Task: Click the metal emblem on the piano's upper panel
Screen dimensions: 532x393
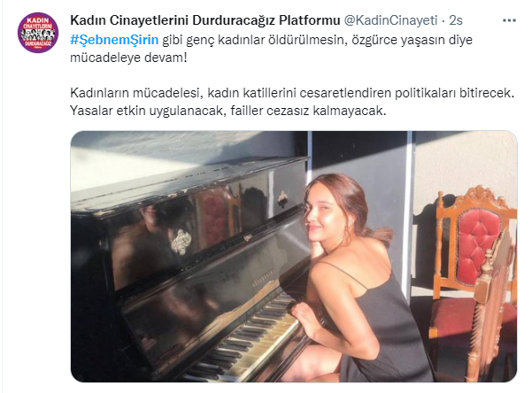Action: tap(181, 242)
